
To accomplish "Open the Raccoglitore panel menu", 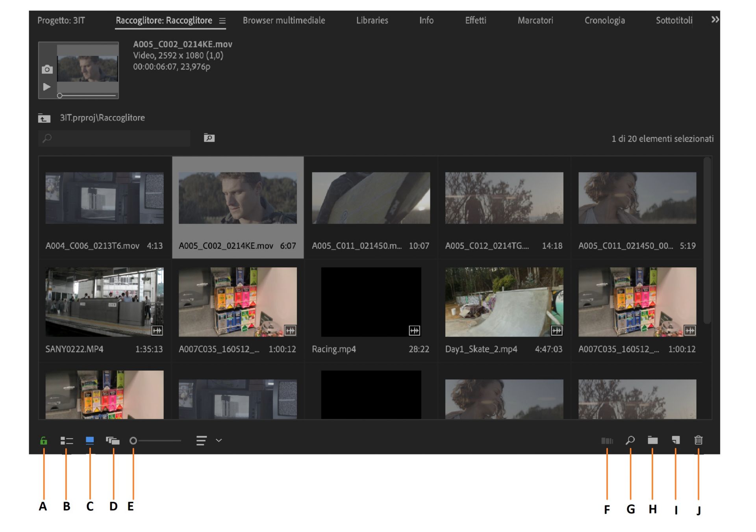I will [x=222, y=21].
